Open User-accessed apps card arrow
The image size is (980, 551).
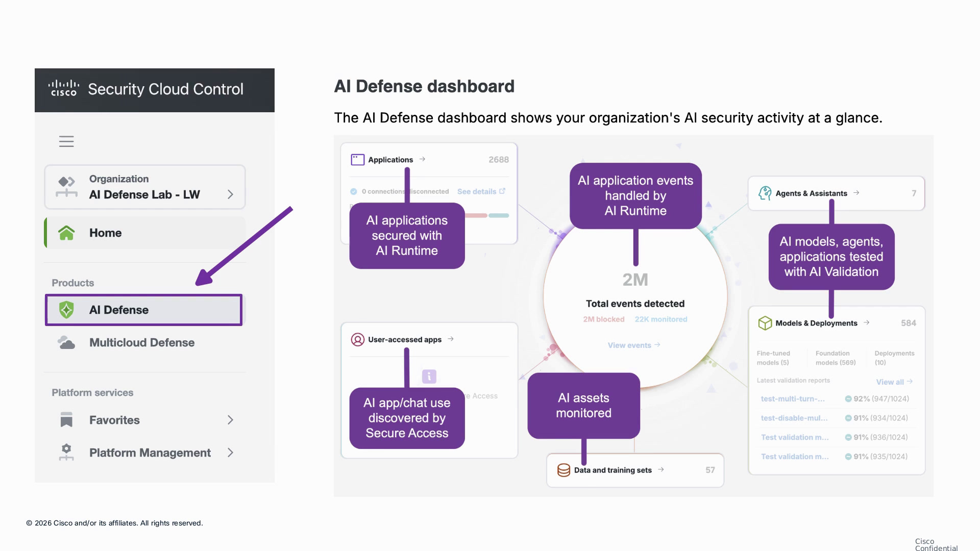click(x=451, y=339)
